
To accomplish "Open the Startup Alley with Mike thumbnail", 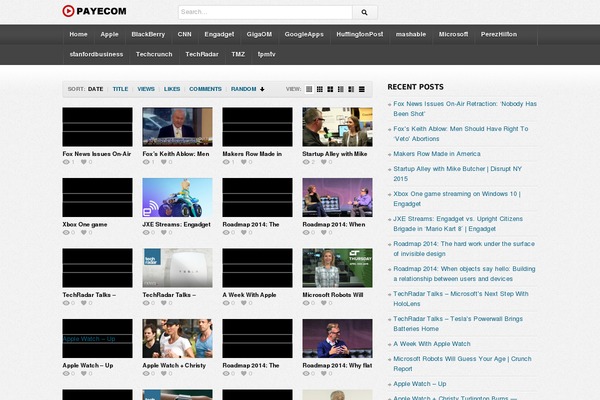I will click(338, 127).
